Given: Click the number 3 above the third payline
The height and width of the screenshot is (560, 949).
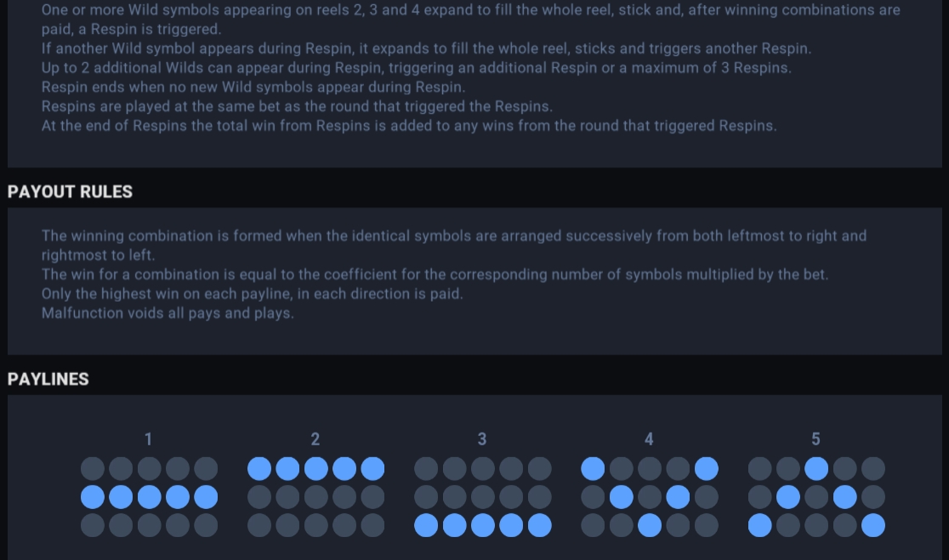Looking at the screenshot, I should pyautogui.click(x=482, y=439).
